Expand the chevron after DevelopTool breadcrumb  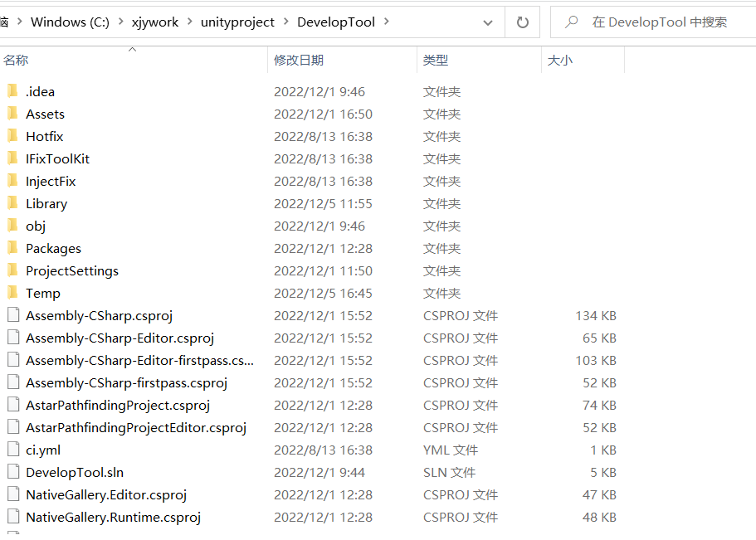pyautogui.click(x=386, y=22)
